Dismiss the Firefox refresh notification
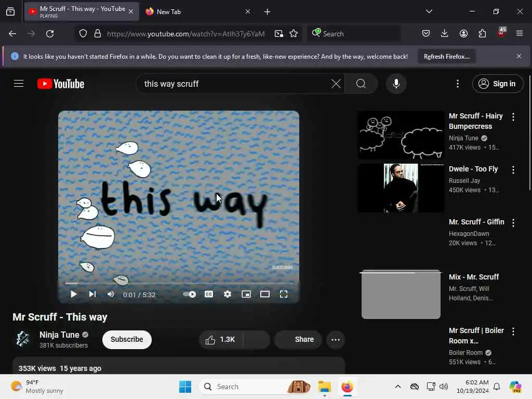The width and height of the screenshot is (532, 399). [x=519, y=56]
